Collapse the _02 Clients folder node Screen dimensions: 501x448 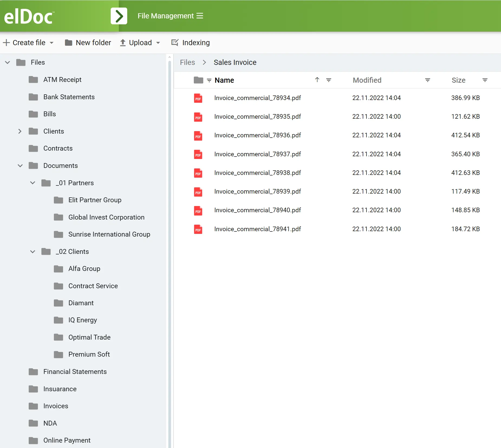coord(33,252)
